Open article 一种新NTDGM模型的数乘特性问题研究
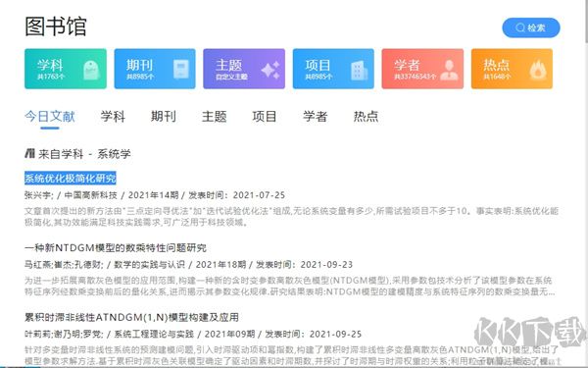 [116, 248]
